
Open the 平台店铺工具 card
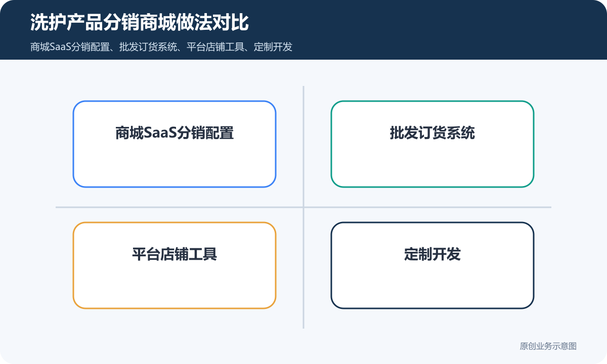(x=175, y=265)
